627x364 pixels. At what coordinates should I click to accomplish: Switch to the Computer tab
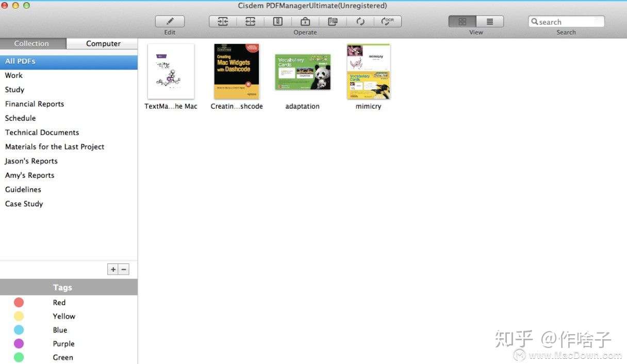click(102, 43)
